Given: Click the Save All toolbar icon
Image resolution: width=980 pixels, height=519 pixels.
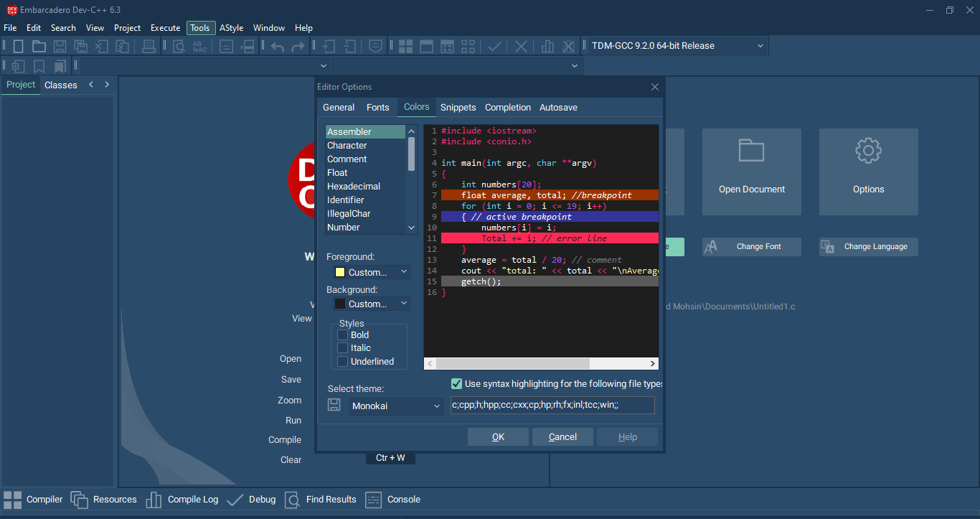Looking at the screenshot, I should coord(81,46).
